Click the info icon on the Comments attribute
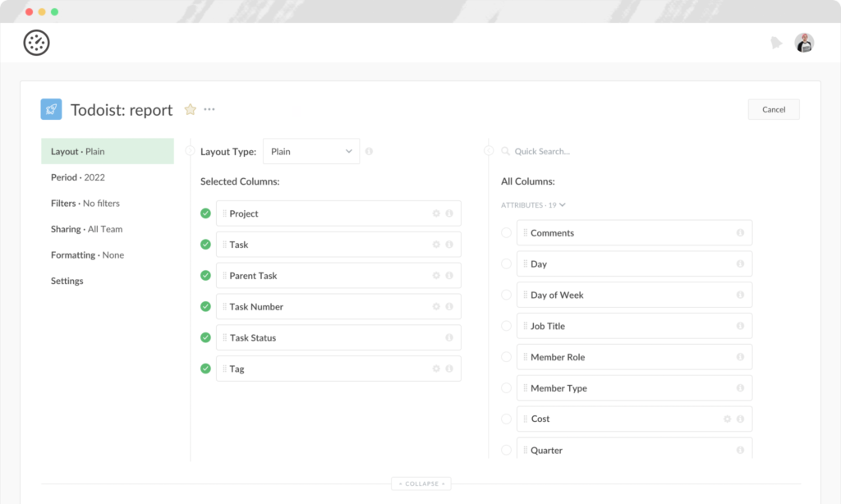 [x=741, y=232]
